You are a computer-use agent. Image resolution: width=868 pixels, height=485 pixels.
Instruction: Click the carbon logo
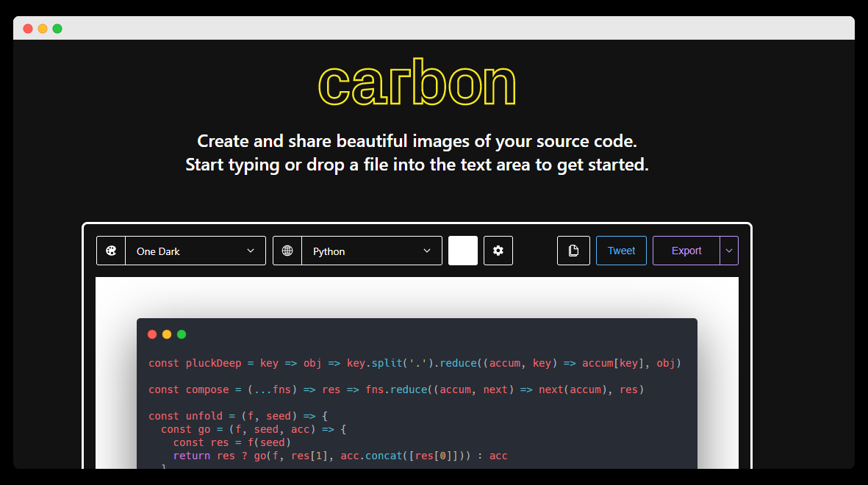417,82
